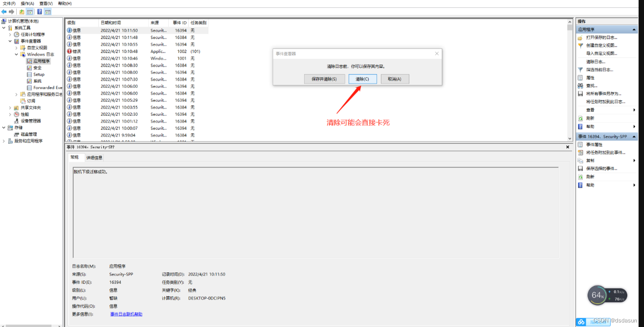Open the 帮助(H) menu in menu bar
This screenshot has width=644, height=327.
65,4
